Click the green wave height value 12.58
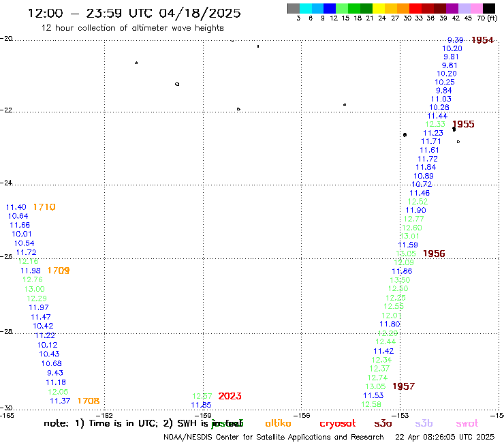The height and width of the screenshot is (443, 504). point(371,404)
